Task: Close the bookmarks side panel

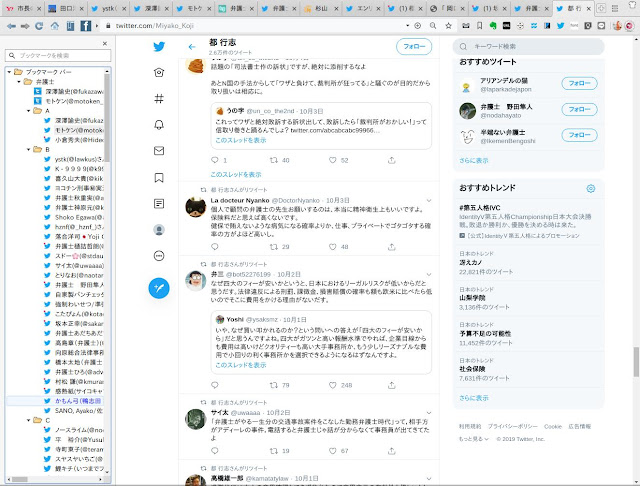Action: tap(105, 43)
